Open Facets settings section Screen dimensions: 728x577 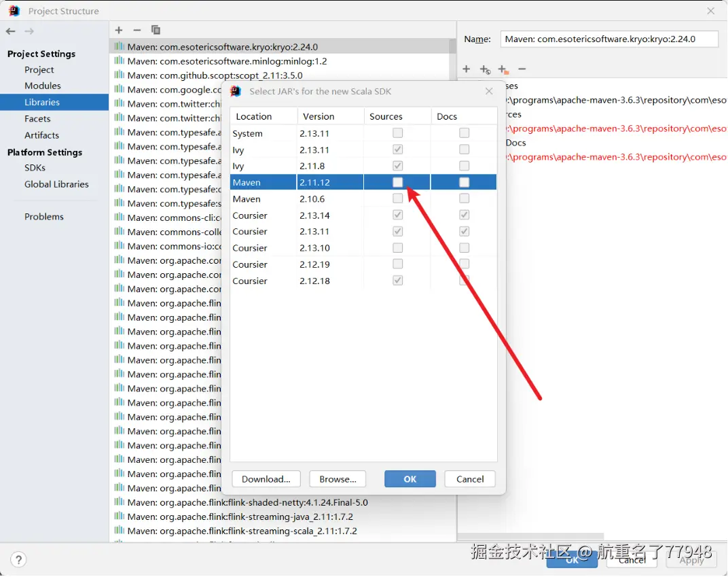37,119
